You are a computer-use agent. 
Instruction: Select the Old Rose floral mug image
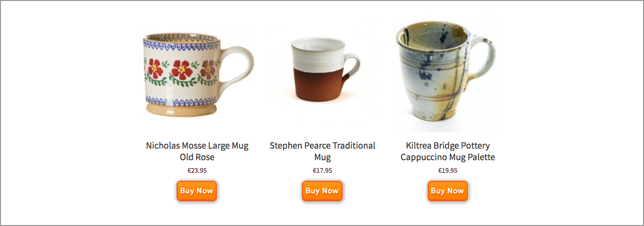(x=197, y=73)
